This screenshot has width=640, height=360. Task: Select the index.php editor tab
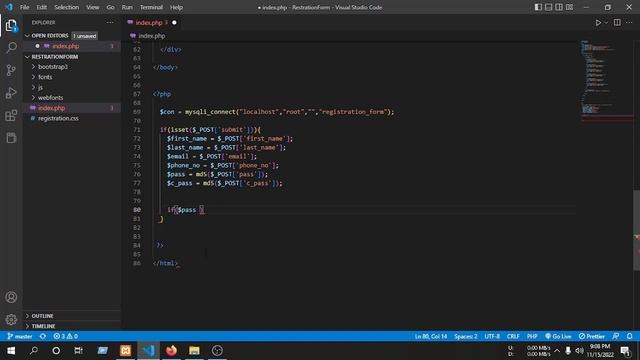pos(151,22)
